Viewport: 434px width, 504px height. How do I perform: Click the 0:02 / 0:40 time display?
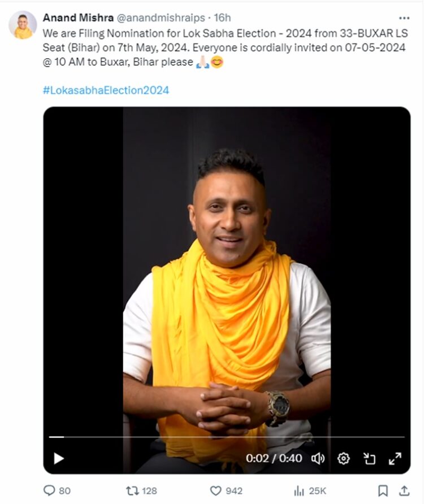(x=274, y=458)
